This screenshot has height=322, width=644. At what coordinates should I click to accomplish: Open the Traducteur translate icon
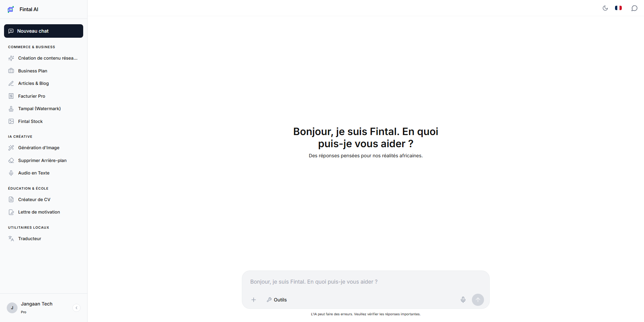[x=11, y=238]
